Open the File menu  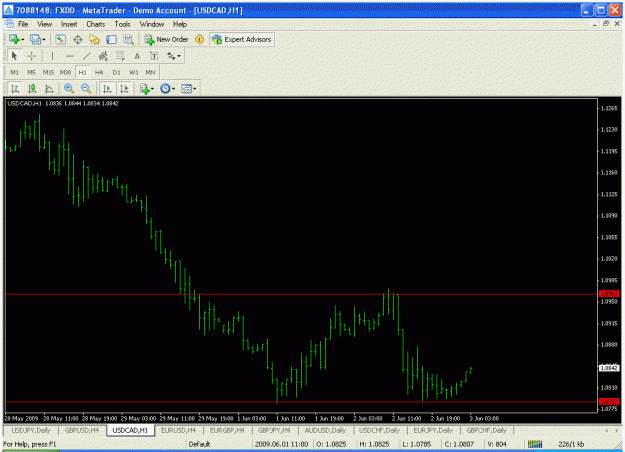coord(23,24)
